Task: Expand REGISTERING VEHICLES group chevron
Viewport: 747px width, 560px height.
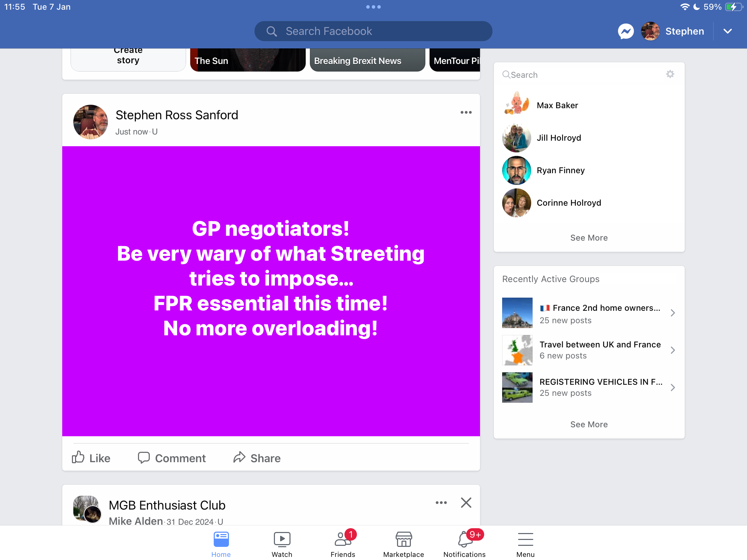Action: [x=673, y=388]
